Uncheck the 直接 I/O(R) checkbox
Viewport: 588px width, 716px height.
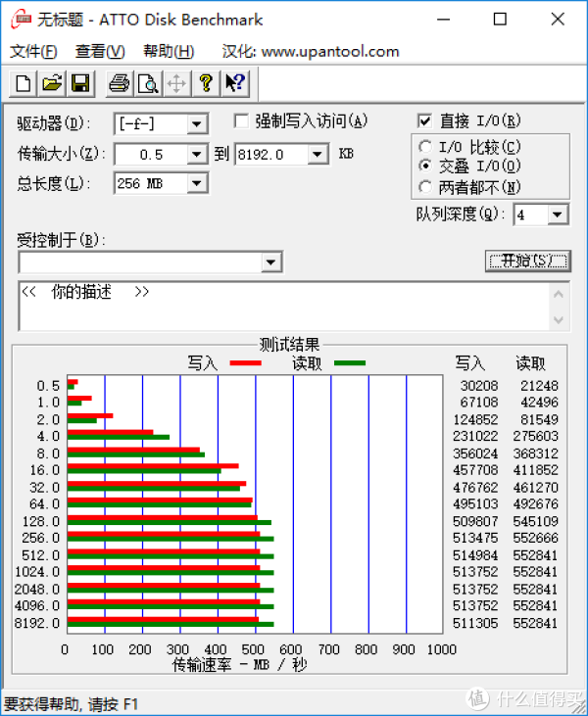[x=424, y=121]
